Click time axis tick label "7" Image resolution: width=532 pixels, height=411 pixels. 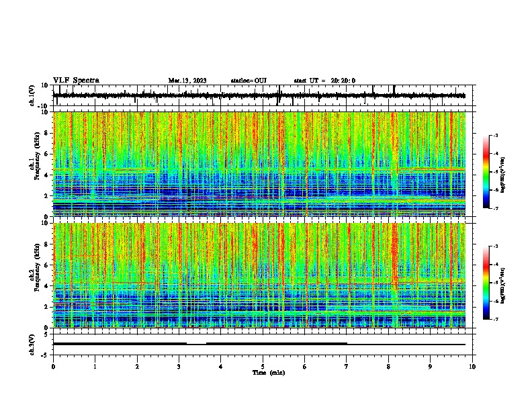click(347, 367)
